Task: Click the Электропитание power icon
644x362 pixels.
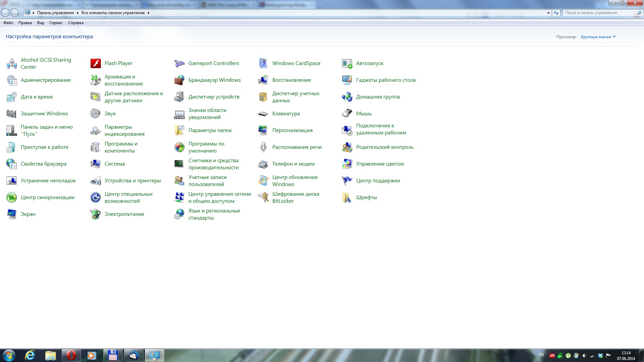Action: (x=96, y=214)
